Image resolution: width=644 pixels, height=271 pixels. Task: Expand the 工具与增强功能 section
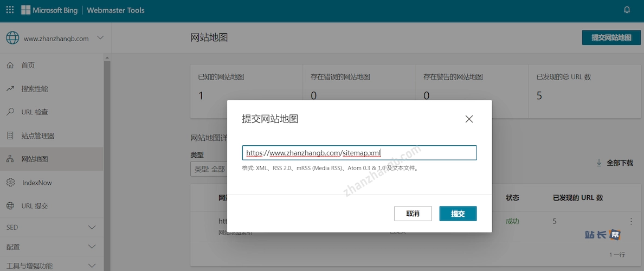tap(92, 266)
